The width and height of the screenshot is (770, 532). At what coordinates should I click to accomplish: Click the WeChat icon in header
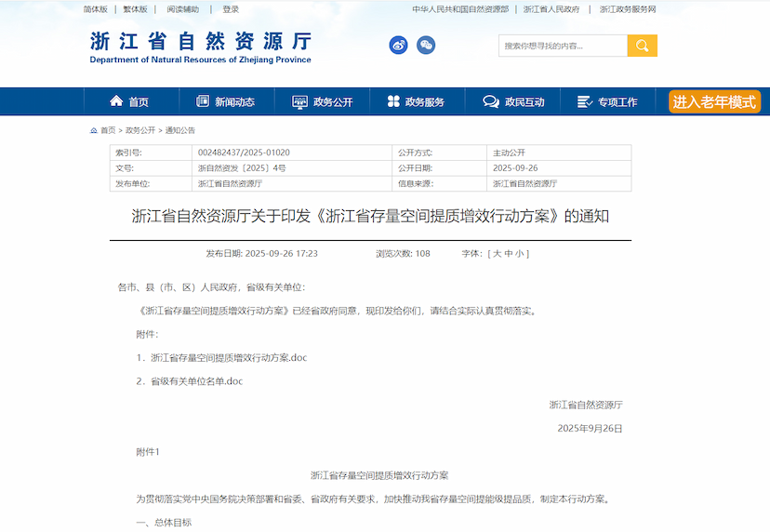pos(426,45)
